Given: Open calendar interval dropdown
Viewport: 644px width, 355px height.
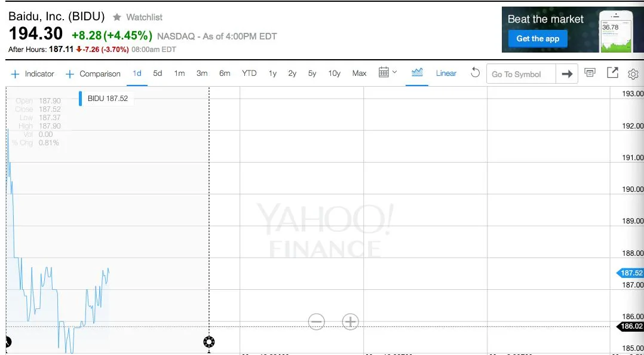Looking at the screenshot, I should pos(388,72).
